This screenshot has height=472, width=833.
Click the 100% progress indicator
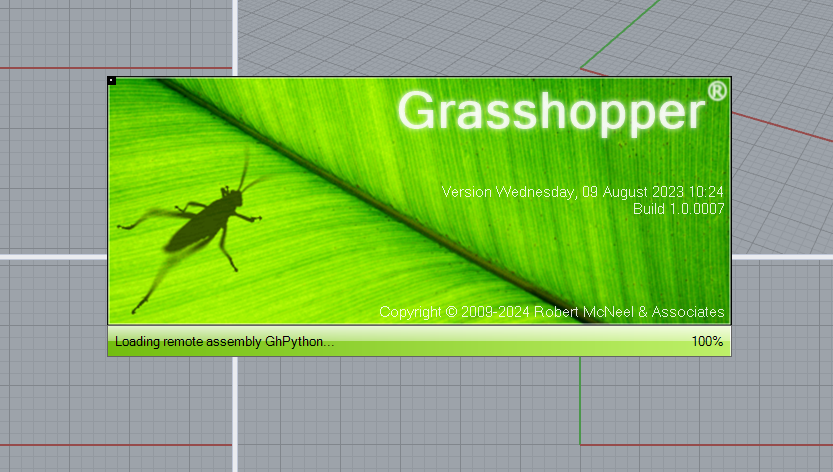point(706,342)
